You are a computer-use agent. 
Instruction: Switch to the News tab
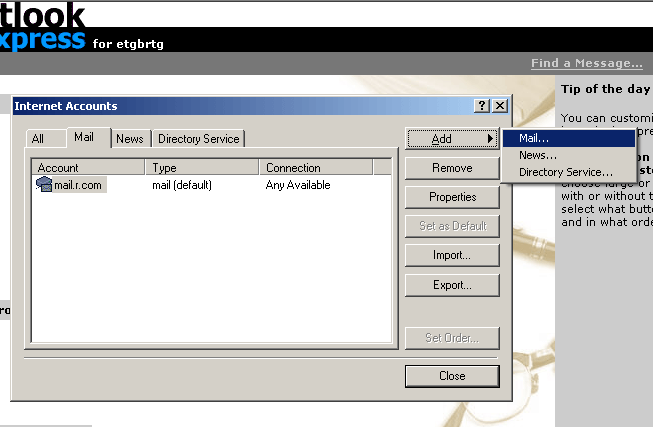[130, 139]
